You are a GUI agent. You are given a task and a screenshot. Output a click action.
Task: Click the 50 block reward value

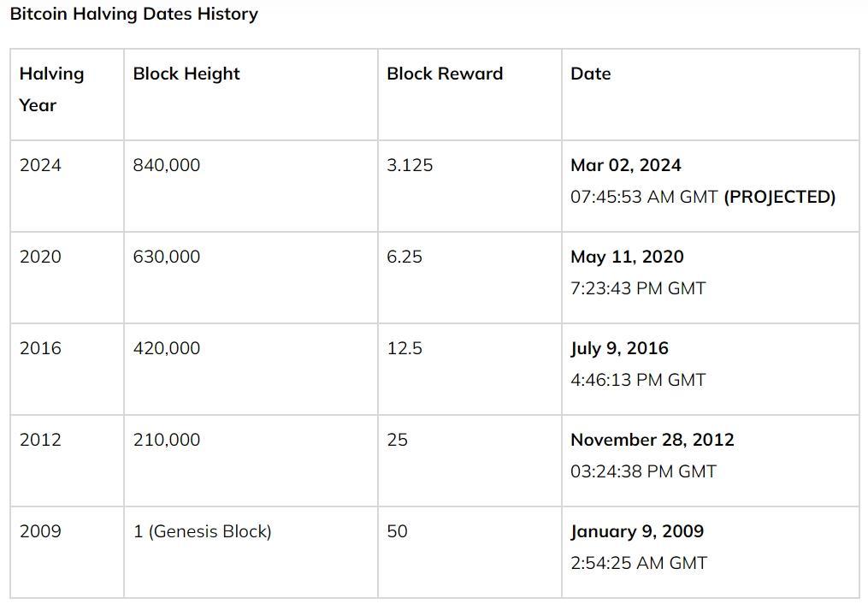tap(397, 531)
